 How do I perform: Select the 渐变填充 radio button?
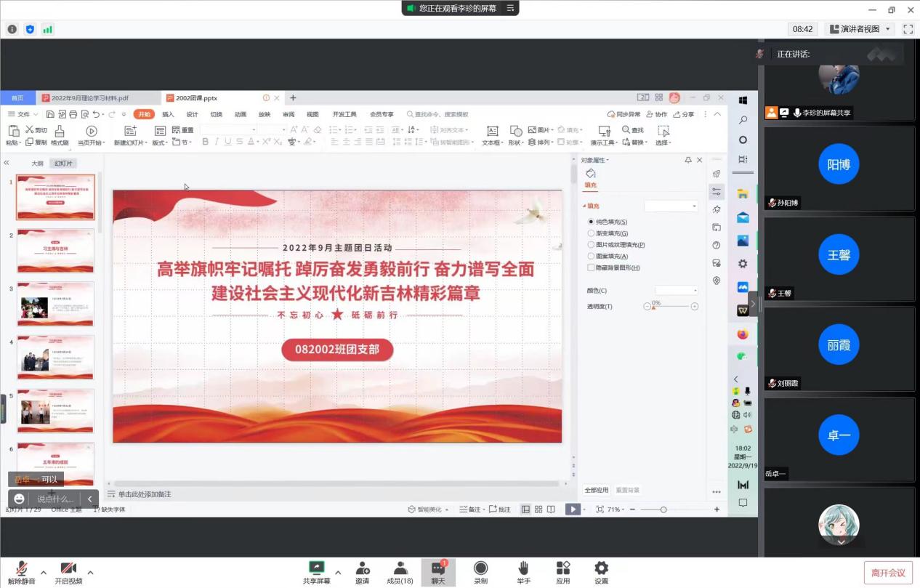coord(591,233)
